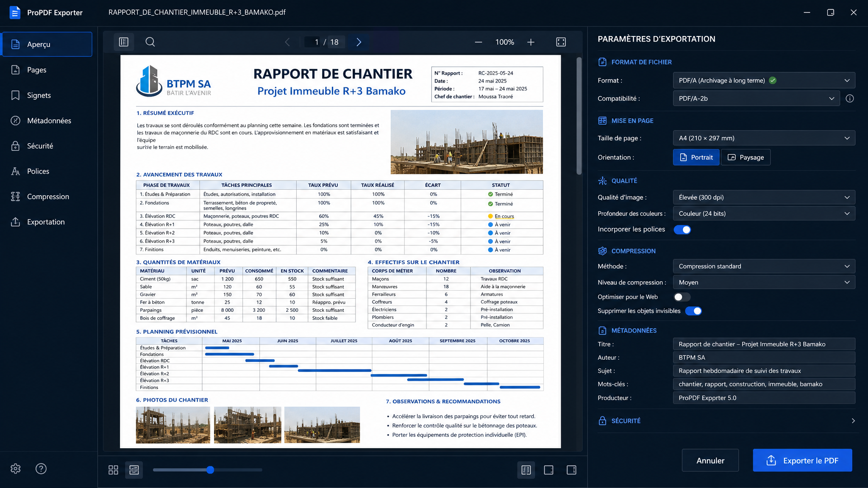This screenshot has height=488, width=868.
Task: Open the Compatibilité PDF/A-2b dropdown
Action: [x=756, y=98]
